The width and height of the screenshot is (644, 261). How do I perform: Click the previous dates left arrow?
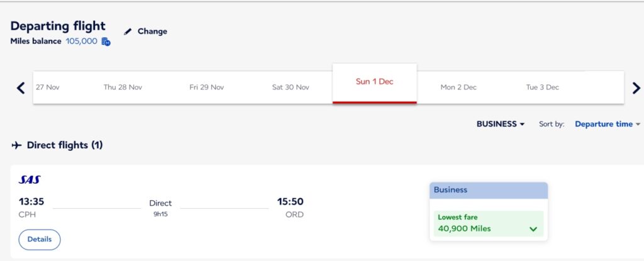pyautogui.click(x=21, y=87)
